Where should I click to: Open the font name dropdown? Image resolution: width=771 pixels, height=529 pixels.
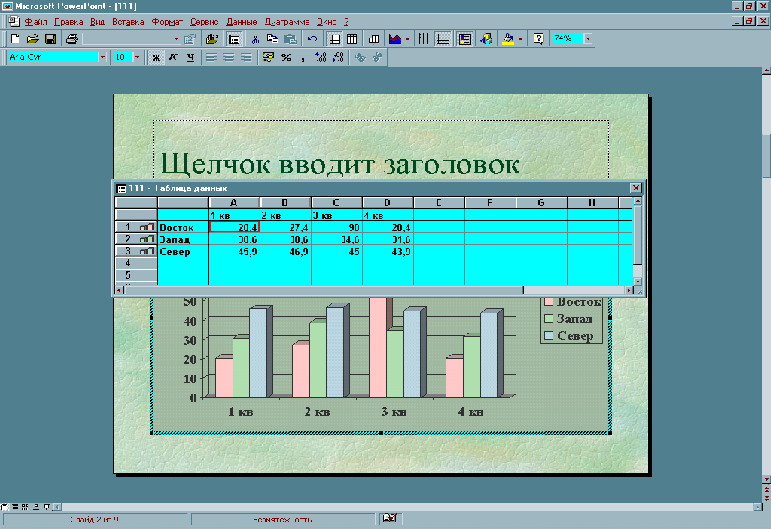103,58
